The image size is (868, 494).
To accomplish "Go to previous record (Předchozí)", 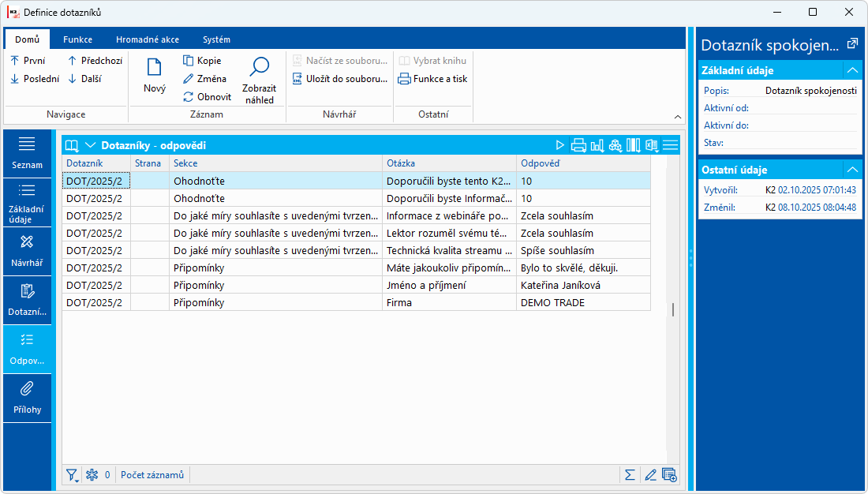I will (x=95, y=60).
